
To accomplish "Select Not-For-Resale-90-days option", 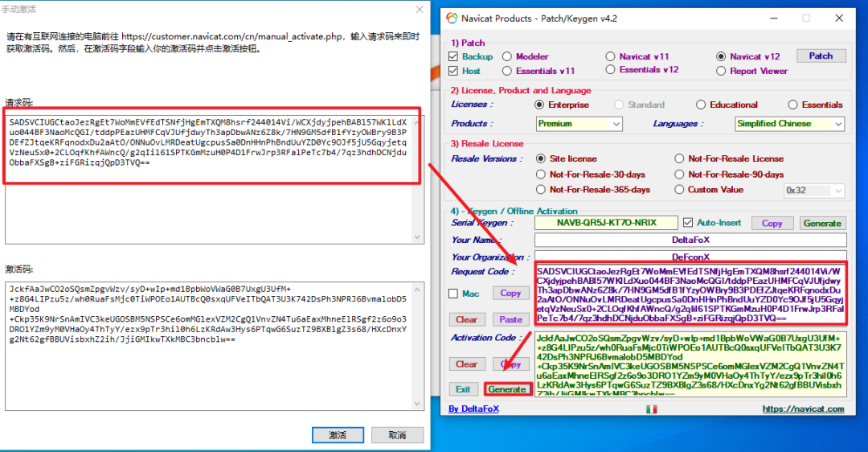I will point(679,175).
